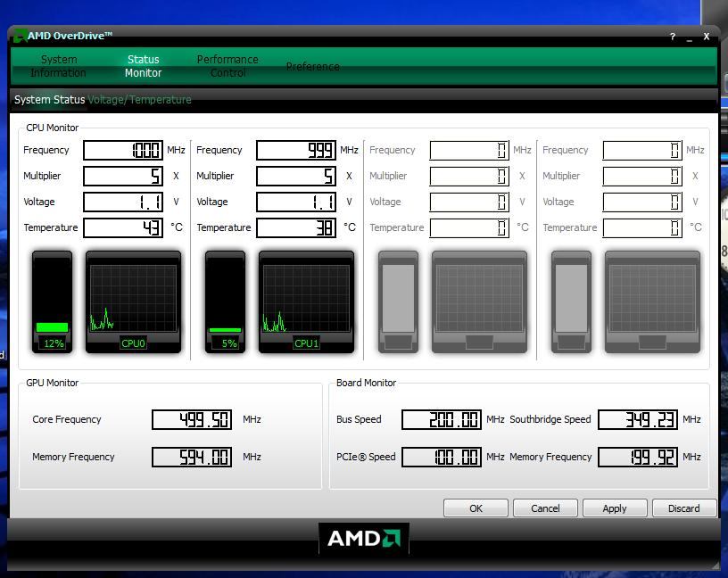Close the AMD OverDrive window
The height and width of the screenshot is (578, 728).
pos(707,37)
